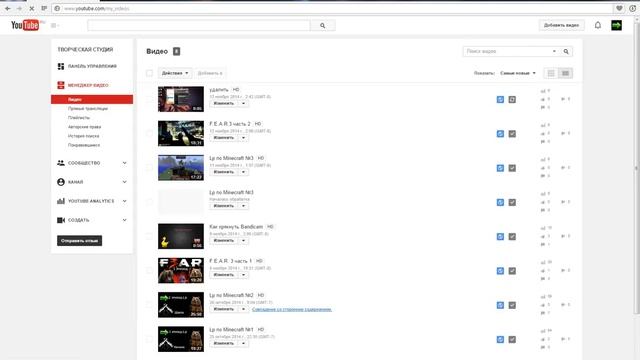Image resolution: width=640 pixels, height=360 pixels.
Task: Click the gray icon for удалить video
Action: [x=512, y=100]
